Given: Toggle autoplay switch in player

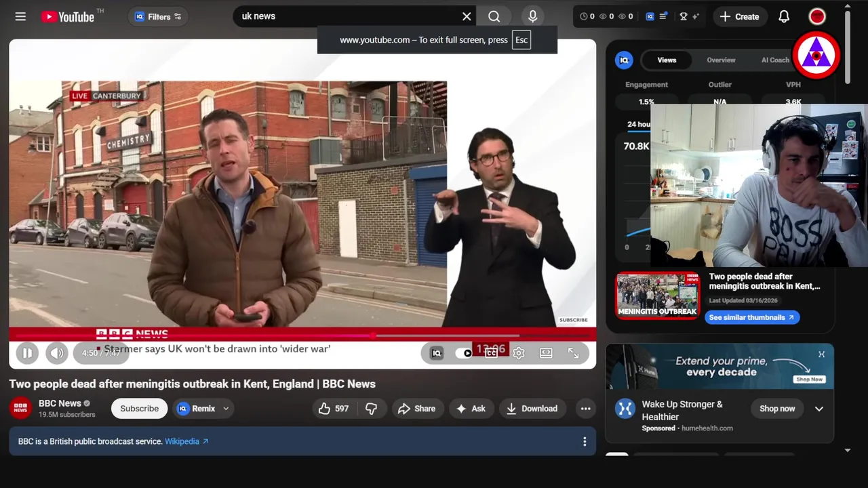Looking at the screenshot, I should pyautogui.click(x=465, y=352).
